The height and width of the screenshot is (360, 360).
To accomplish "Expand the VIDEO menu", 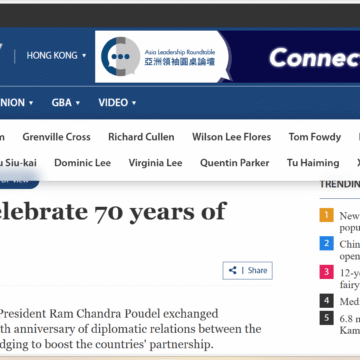I will [x=117, y=103].
